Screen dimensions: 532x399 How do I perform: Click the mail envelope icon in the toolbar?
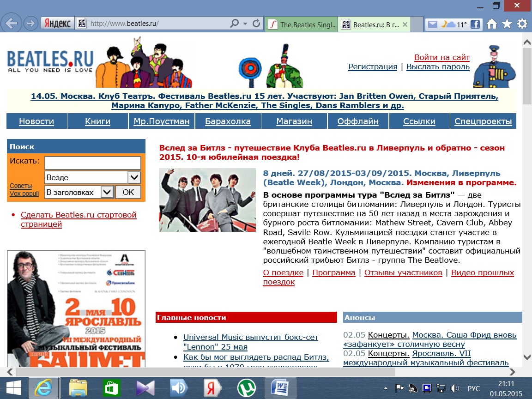432,24
